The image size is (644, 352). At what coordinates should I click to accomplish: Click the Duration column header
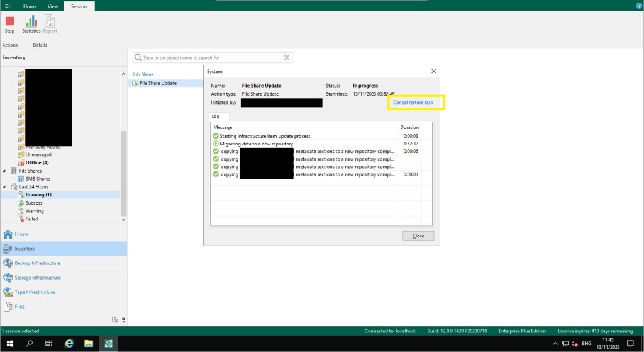coord(409,127)
